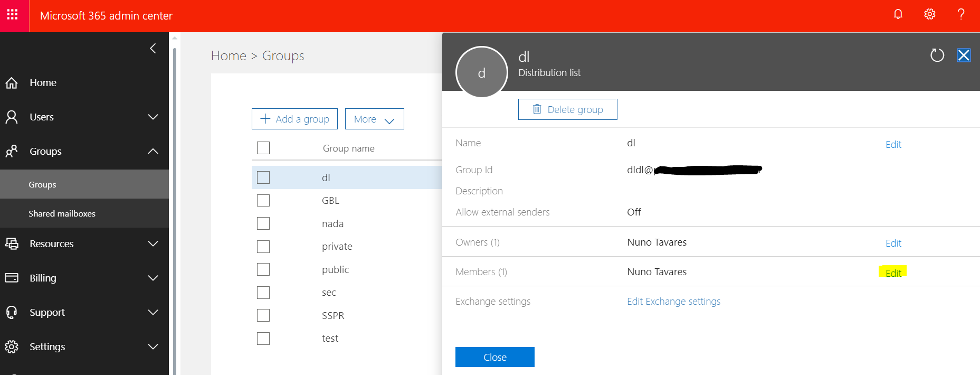980x375 pixels.
Task: Edit the group Name
Action: [x=893, y=144]
